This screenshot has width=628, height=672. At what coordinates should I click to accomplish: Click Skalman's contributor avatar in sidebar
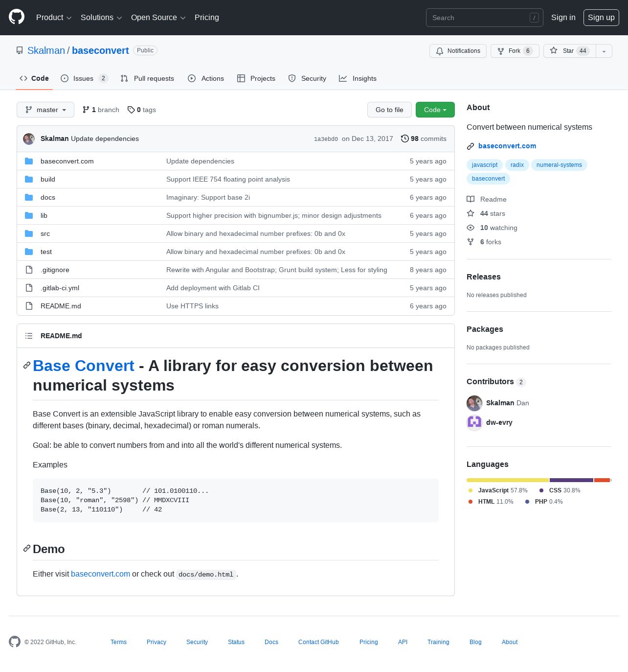474,403
